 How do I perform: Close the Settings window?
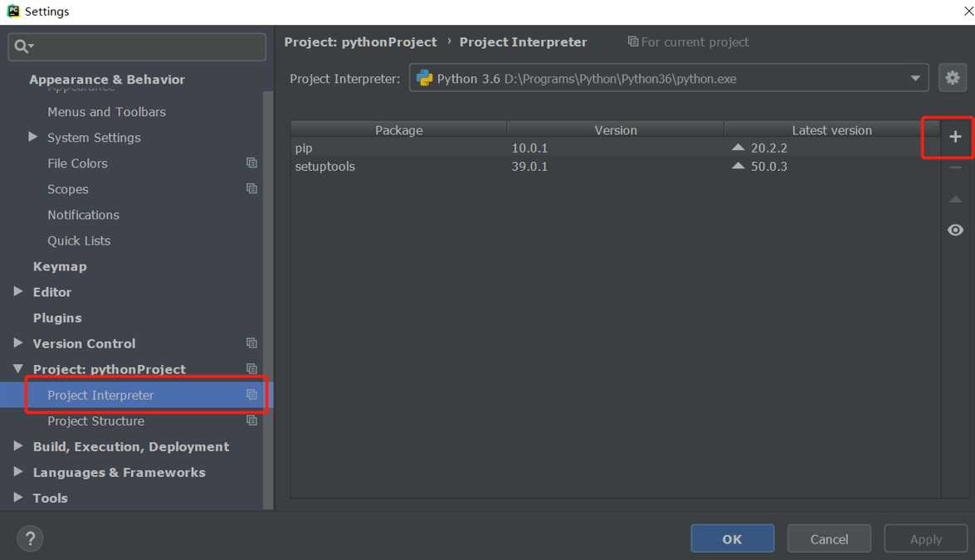(968, 11)
